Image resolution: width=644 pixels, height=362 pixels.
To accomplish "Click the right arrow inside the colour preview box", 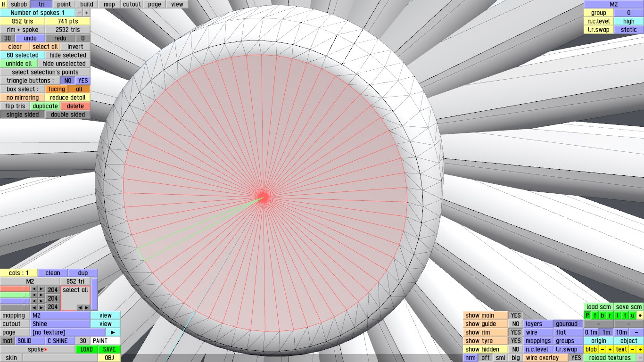I will [x=86, y=307].
